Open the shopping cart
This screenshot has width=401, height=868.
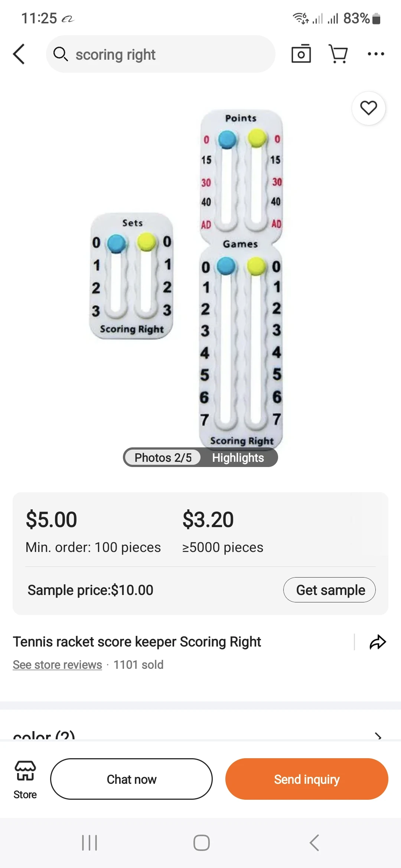pyautogui.click(x=338, y=54)
